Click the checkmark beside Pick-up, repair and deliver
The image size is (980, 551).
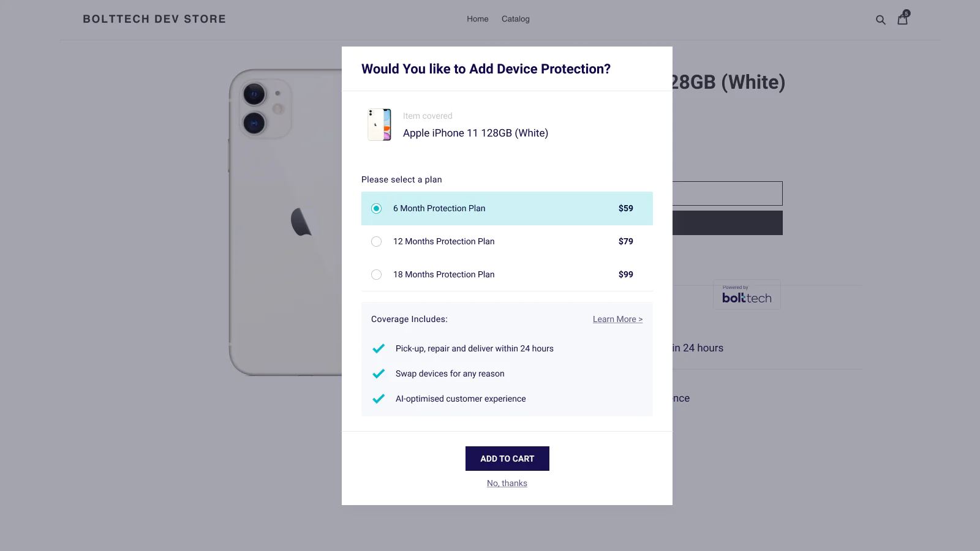pyautogui.click(x=379, y=348)
